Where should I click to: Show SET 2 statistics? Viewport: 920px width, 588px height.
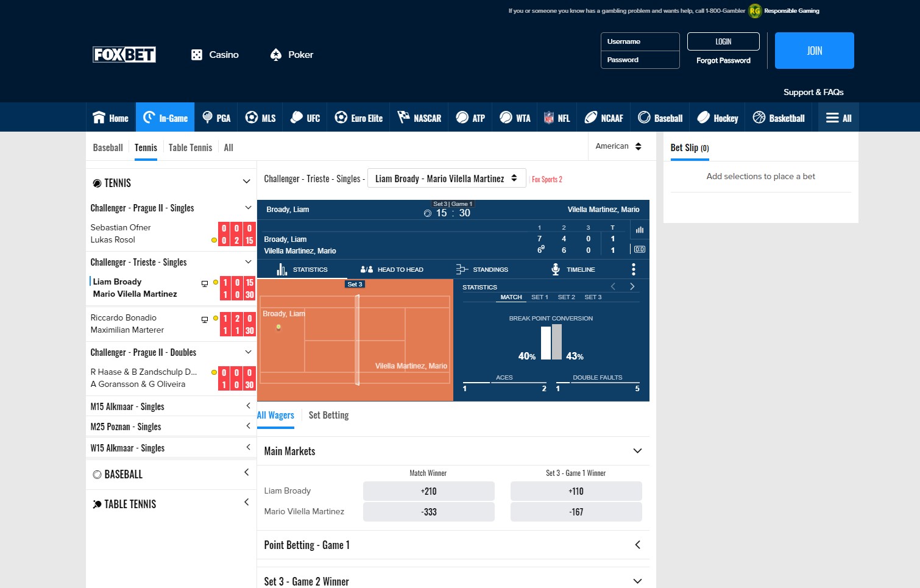click(x=567, y=297)
